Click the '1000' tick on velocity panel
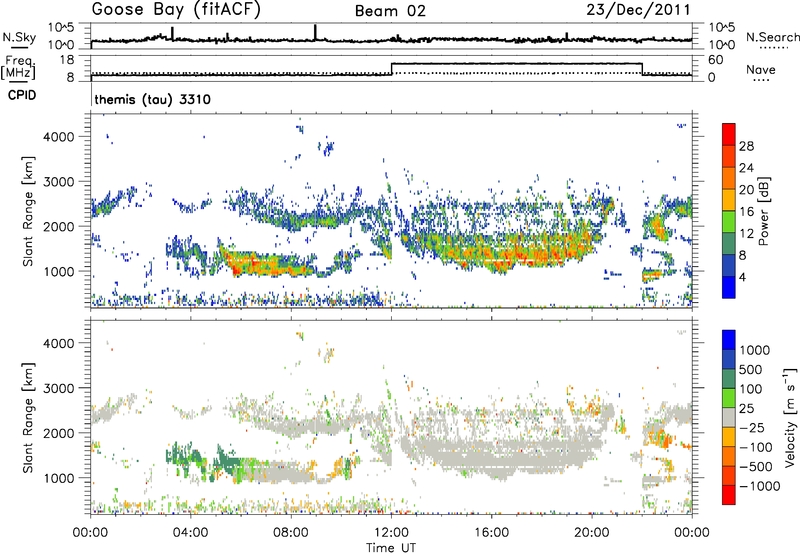This screenshot has width=800, height=554. point(59,478)
